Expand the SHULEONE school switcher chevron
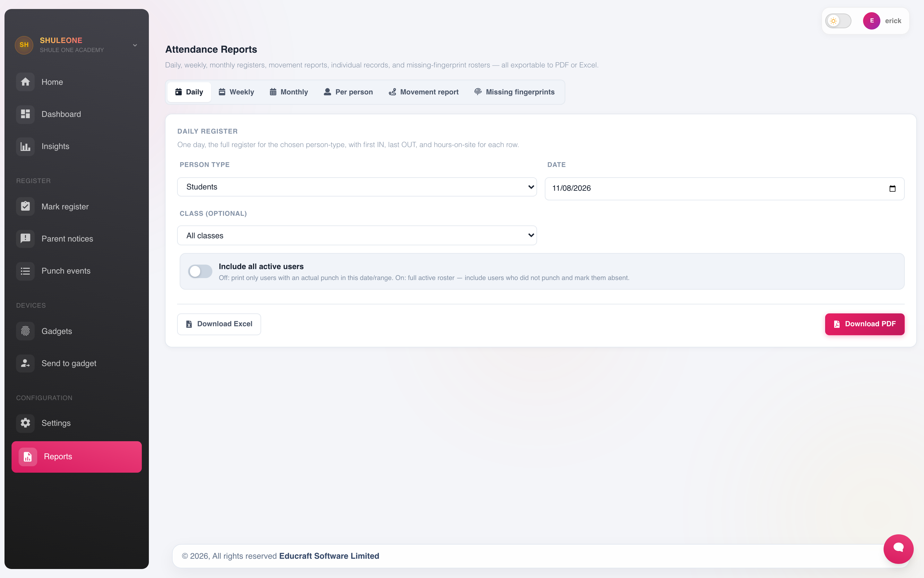 point(135,45)
